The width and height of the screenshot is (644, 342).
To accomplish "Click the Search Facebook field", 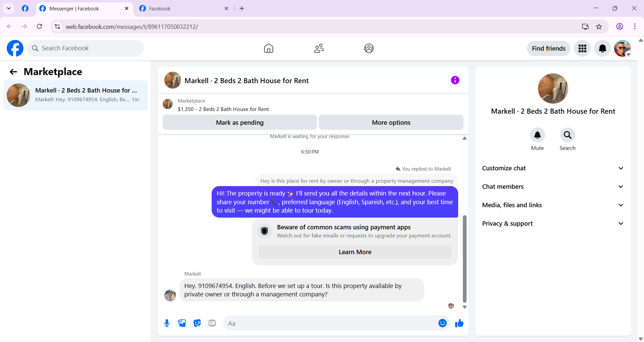I will point(86,48).
